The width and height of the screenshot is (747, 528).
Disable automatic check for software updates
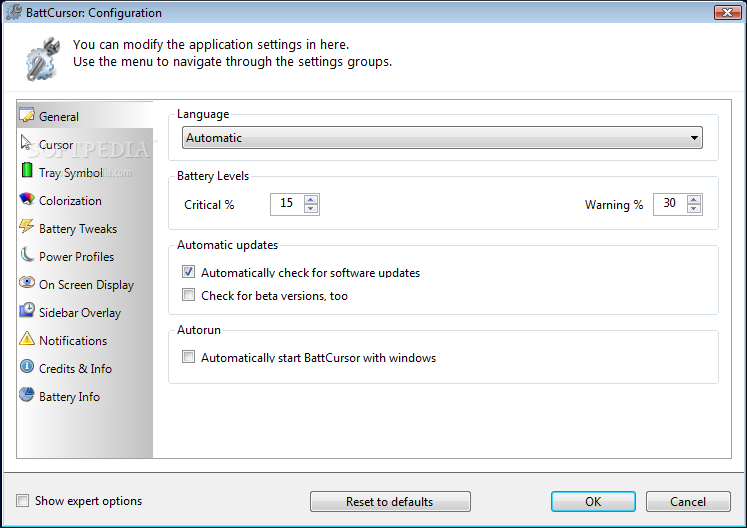[x=189, y=272]
